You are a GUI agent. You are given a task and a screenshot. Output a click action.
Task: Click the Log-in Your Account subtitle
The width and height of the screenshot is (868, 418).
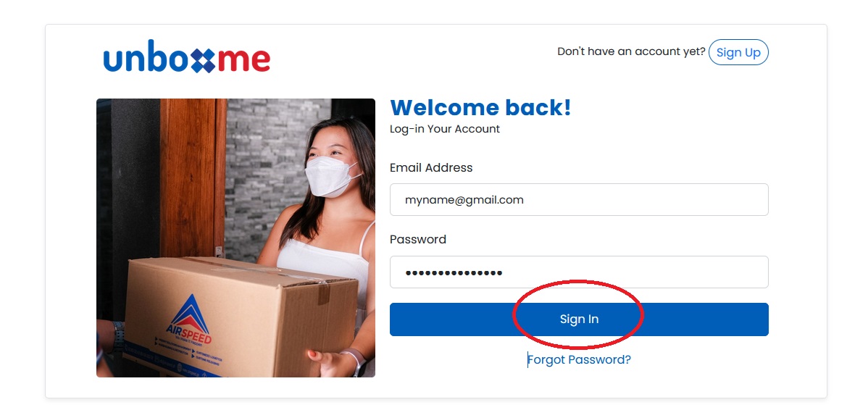(x=445, y=129)
